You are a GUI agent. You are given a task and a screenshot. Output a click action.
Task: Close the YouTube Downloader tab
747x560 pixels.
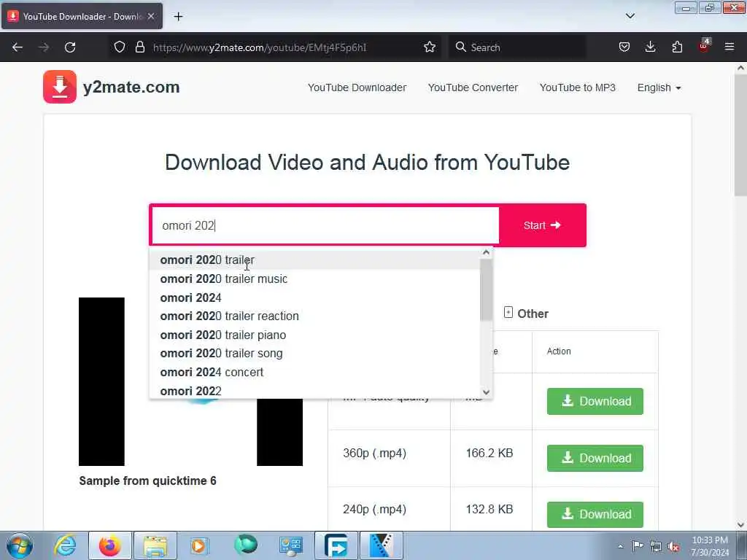(x=151, y=16)
